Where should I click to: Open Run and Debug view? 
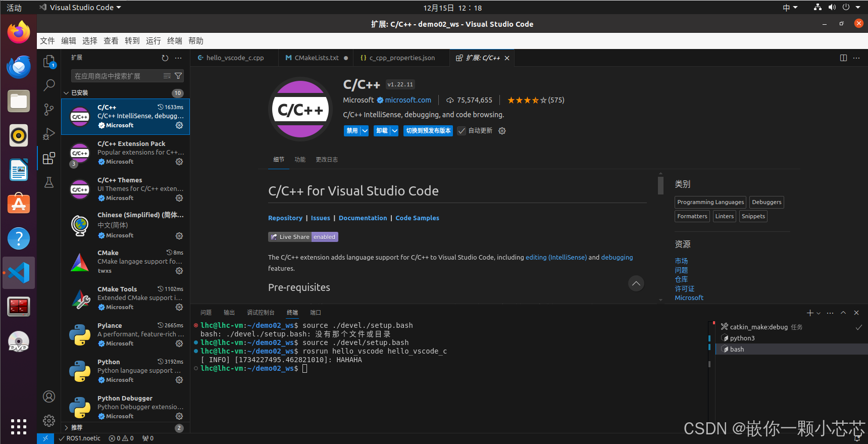(x=49, y=134)
